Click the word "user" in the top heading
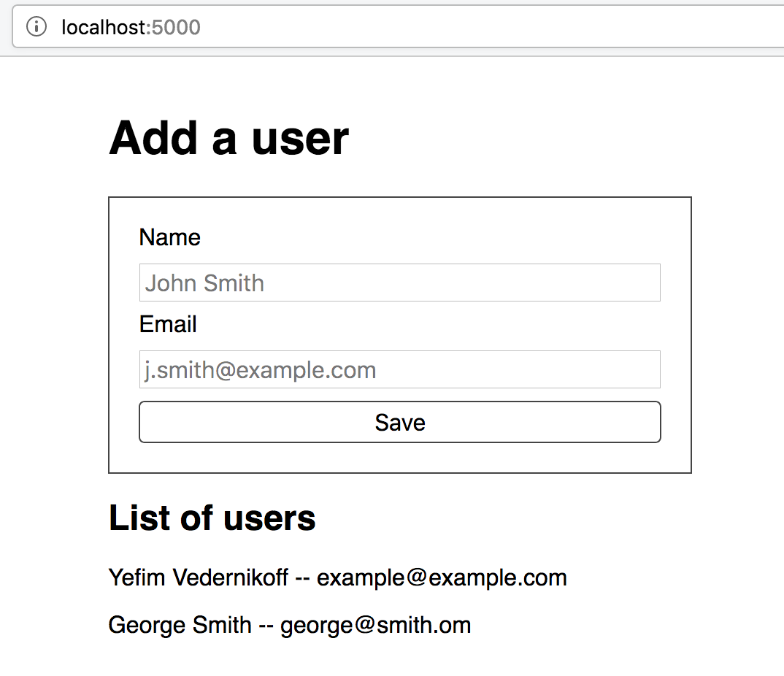Viewport: 784px width, 676px height. pos(300,137)
